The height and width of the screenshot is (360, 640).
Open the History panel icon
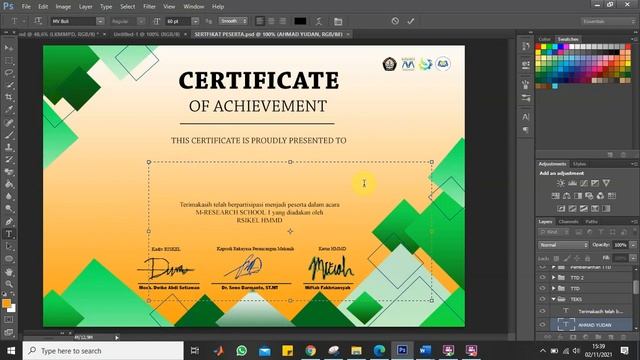click(x=526, y=46)
